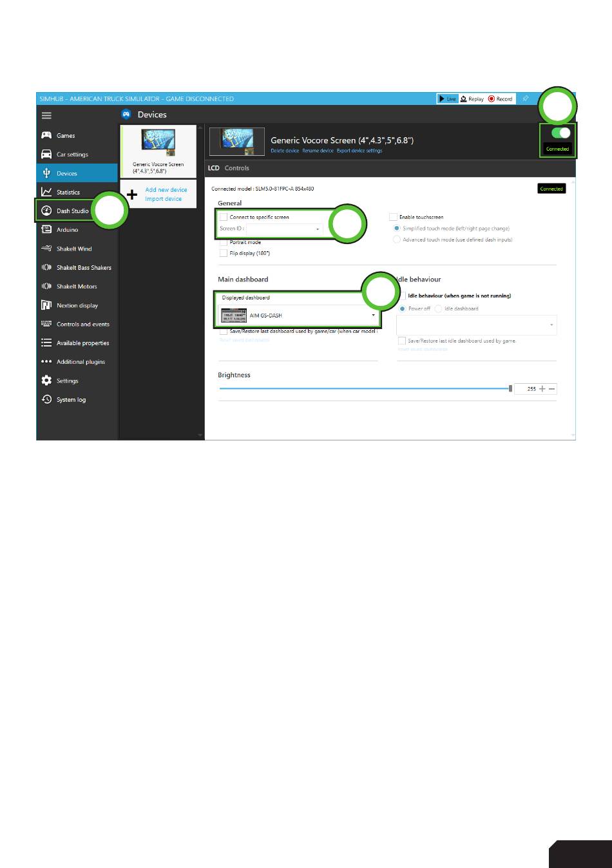Open ShakeIt Wind icon
The image size is (612, 868).
click(46, 249)
